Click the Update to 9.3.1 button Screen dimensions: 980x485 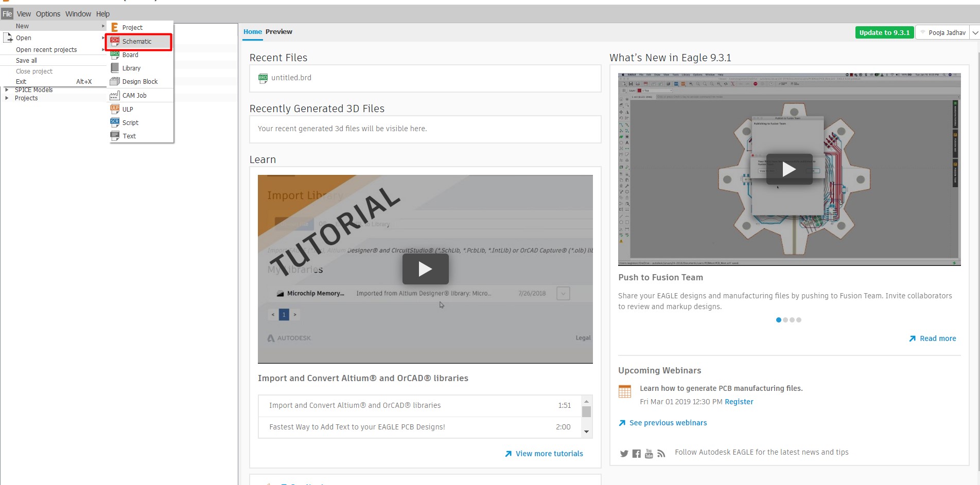click(x=884, y=32)
